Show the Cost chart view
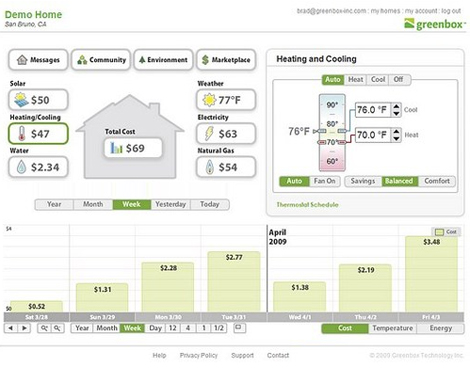This screenshot has width=470, height=368. [x=345, y=328]
